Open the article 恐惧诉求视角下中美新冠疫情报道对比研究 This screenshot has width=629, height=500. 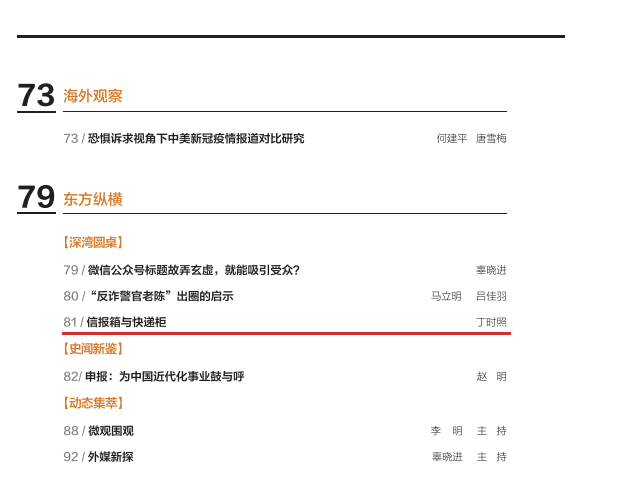click(196, 138)
